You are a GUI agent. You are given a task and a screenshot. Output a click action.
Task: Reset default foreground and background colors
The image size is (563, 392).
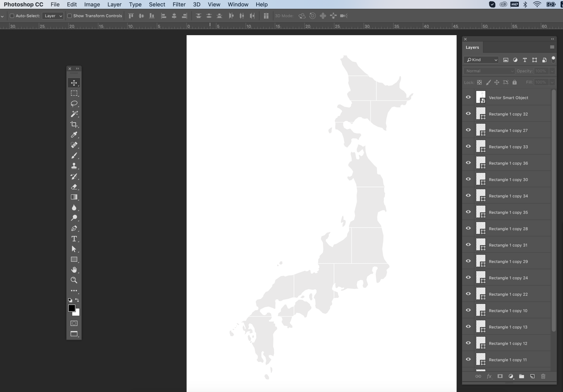point(70,300)
